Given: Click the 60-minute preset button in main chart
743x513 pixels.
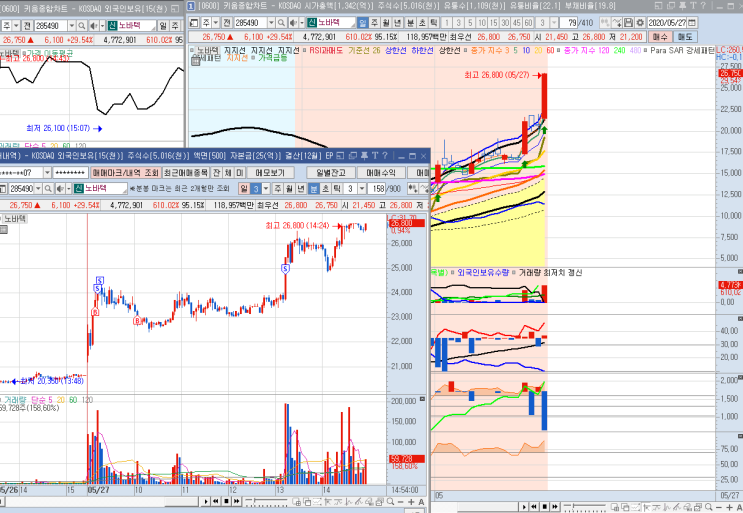Looking at the screenshot, I should tap(529, 23).
